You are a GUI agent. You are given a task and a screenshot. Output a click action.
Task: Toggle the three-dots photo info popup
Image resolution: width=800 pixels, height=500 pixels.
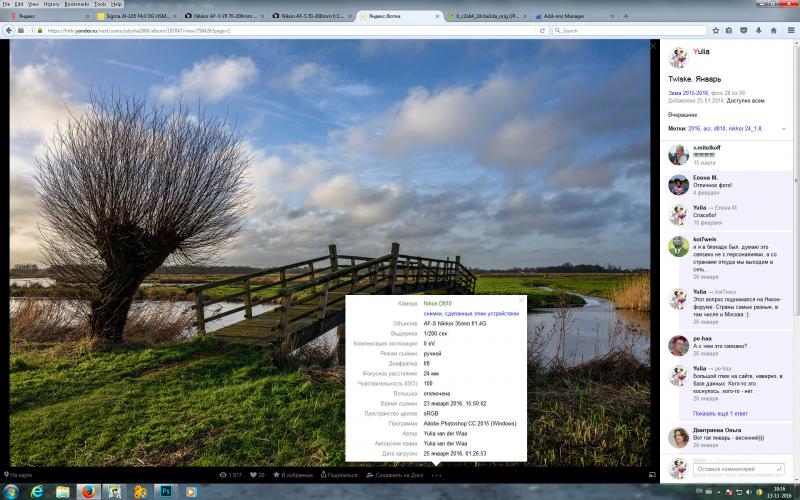436,475
